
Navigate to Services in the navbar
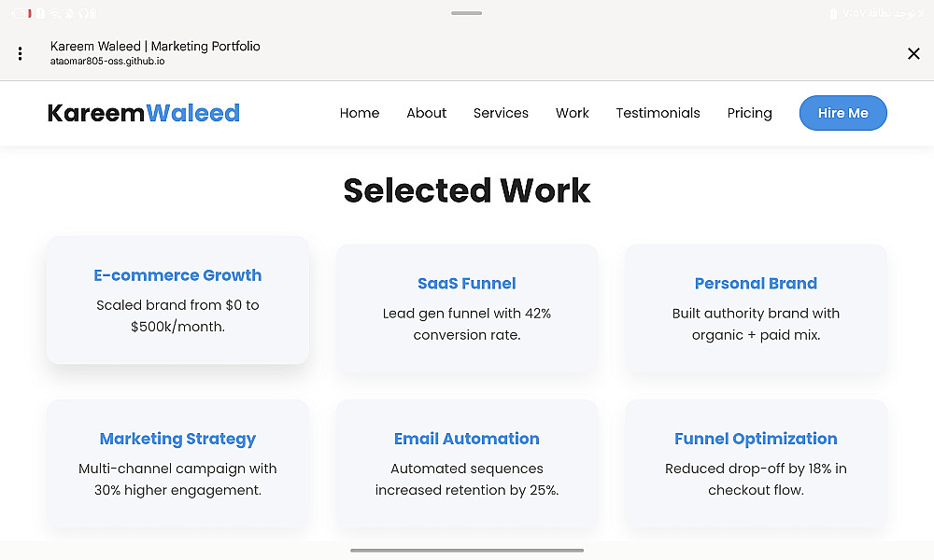(501, 113)
